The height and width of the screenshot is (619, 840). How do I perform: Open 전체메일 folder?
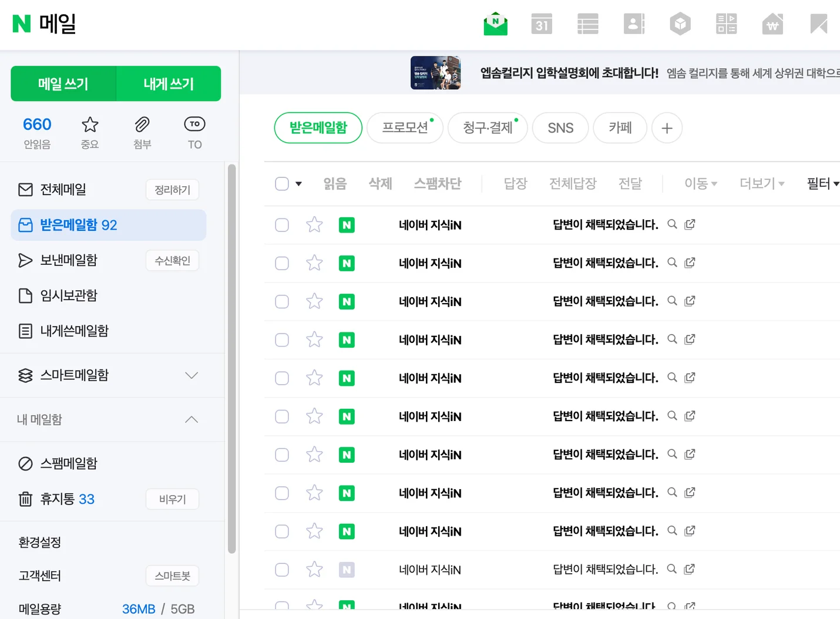click(x=63, y=190)
